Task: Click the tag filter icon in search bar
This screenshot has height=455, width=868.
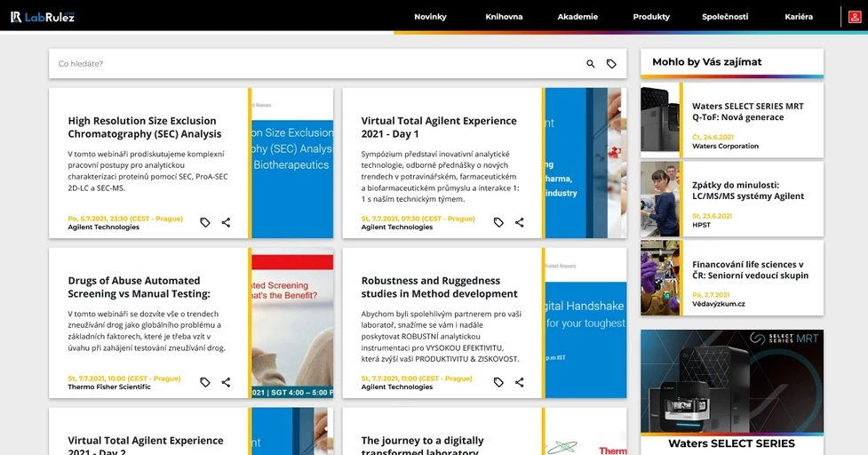Action: (611, 64)
